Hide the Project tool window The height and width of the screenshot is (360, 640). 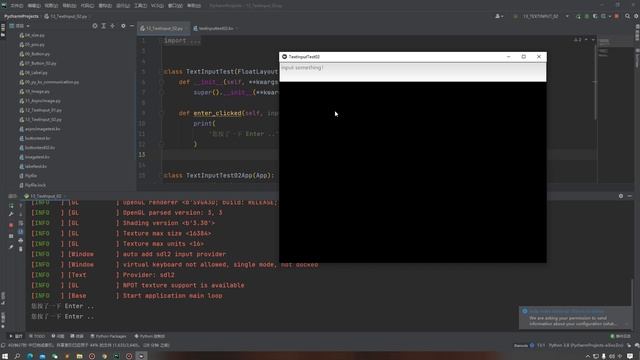pyautogui.click(x=132, y=26)
